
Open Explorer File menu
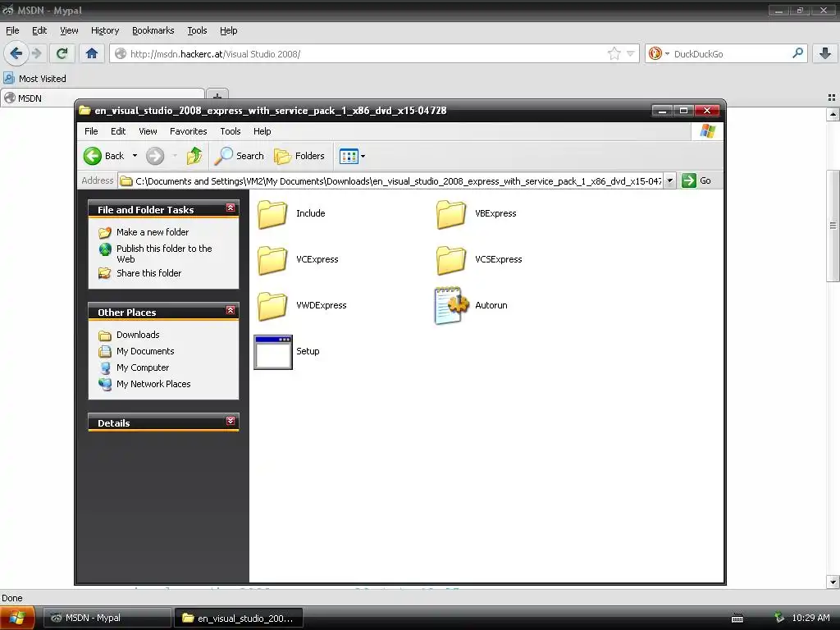pyautogui.click(x=91, y=131)
